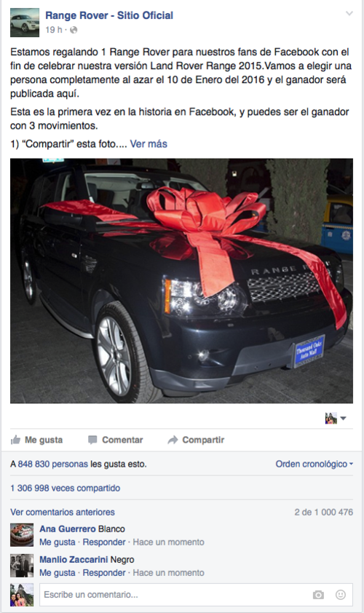Open the Orden cronológico dropdown

pyautogui.click(x=314, y=464)
